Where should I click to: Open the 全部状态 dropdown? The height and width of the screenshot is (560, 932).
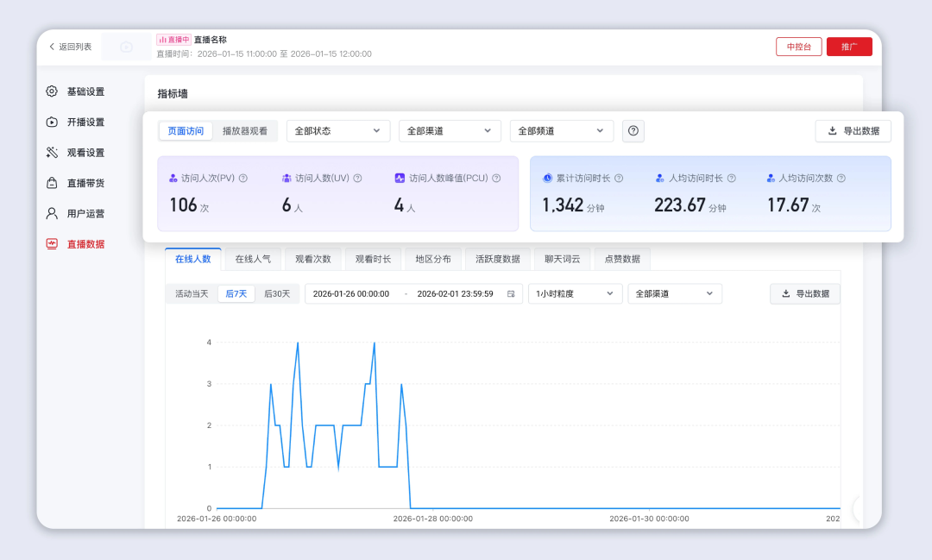tap(337, 131)
